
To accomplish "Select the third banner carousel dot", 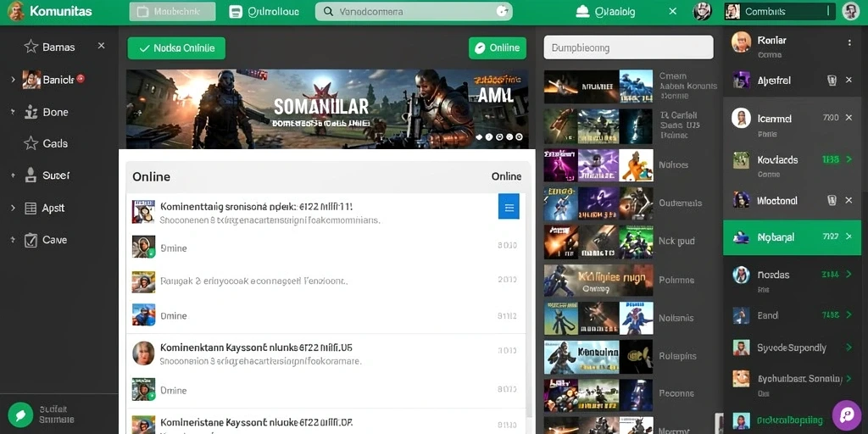I will click(498, 136).
